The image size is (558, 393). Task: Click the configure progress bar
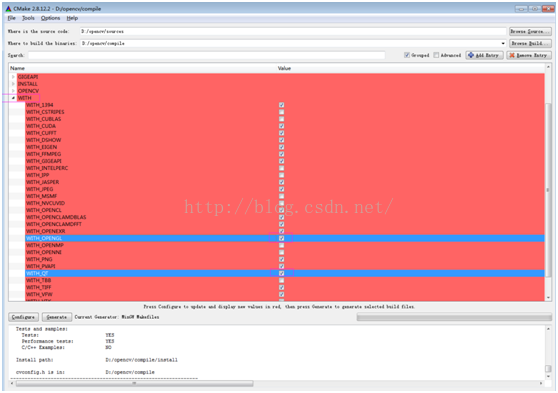454,317
